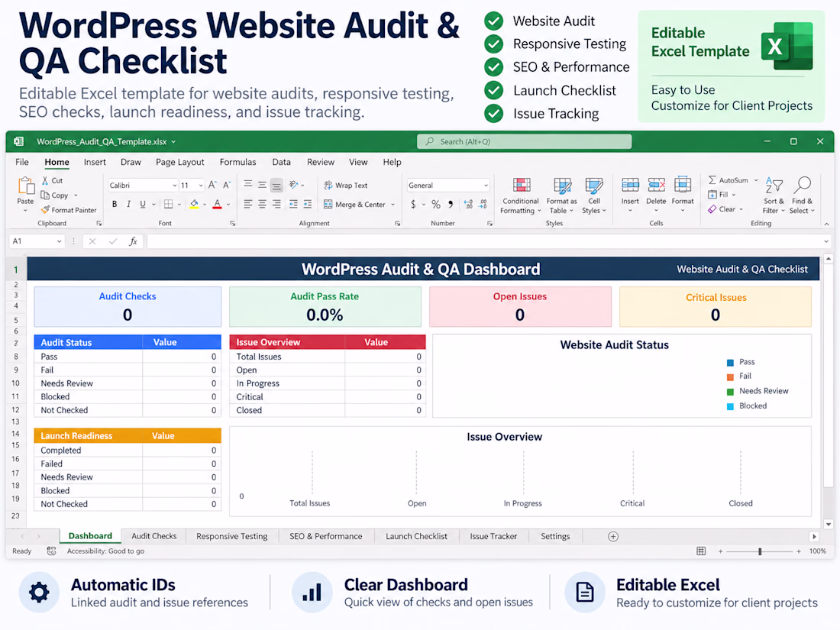Click the Borders icon

tap(168, 204)
